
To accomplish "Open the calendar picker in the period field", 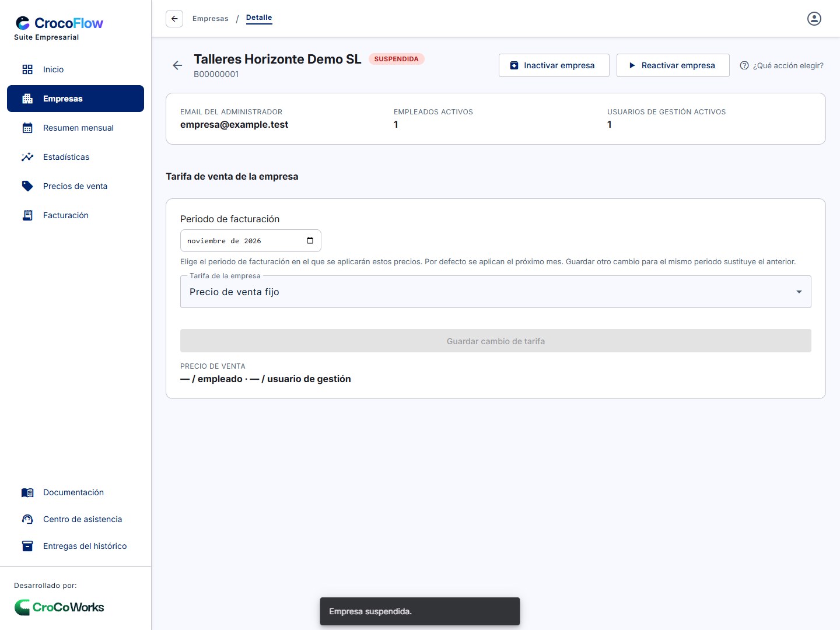I will point(310,240).
